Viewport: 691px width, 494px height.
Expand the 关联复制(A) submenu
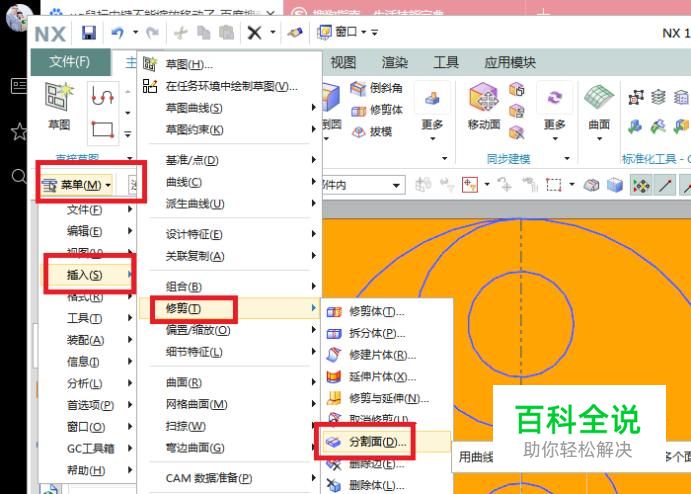click(229, 256)
